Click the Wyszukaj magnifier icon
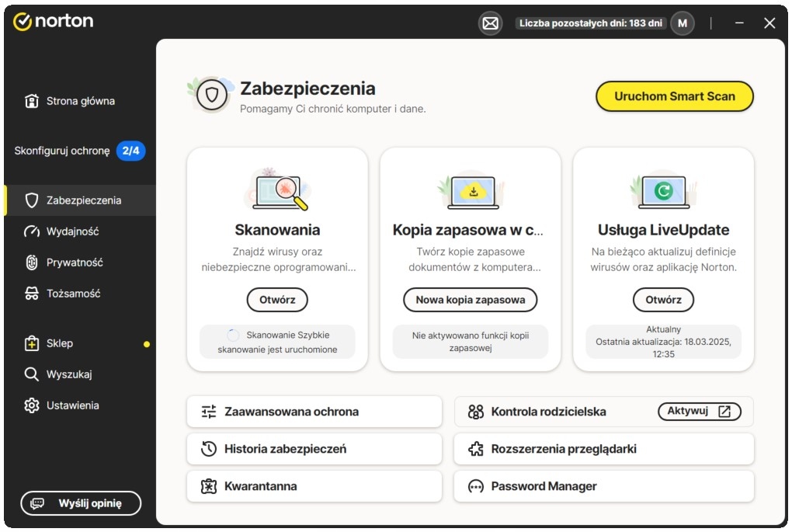This screenshot has width=792, height=532. click(31, 374)
